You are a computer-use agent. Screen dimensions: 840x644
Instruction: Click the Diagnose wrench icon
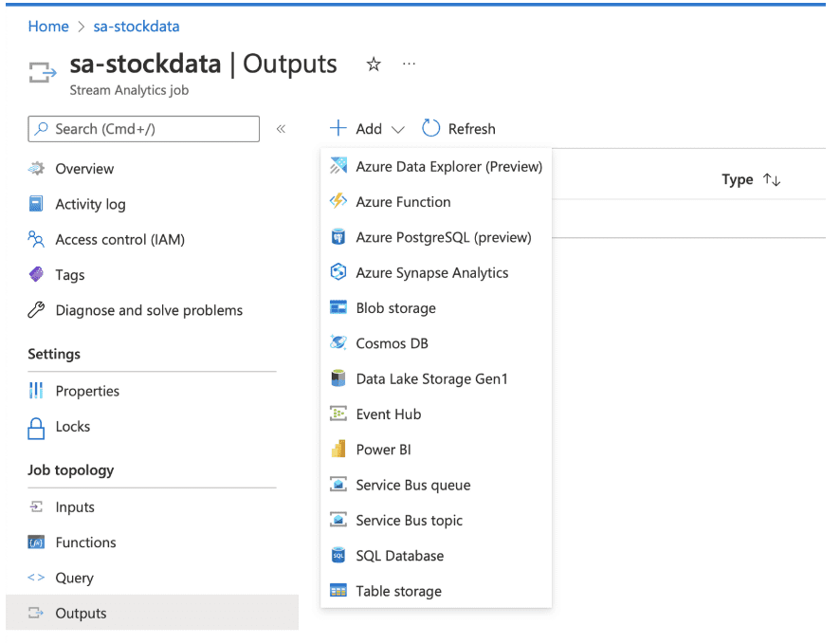coord(36,310)
